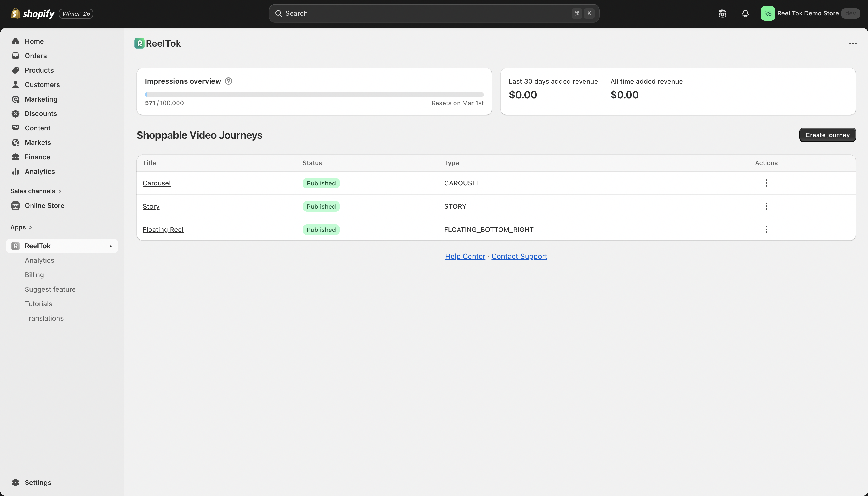Open the Settings gear icon
868x496 pixels.
[15, 482]
